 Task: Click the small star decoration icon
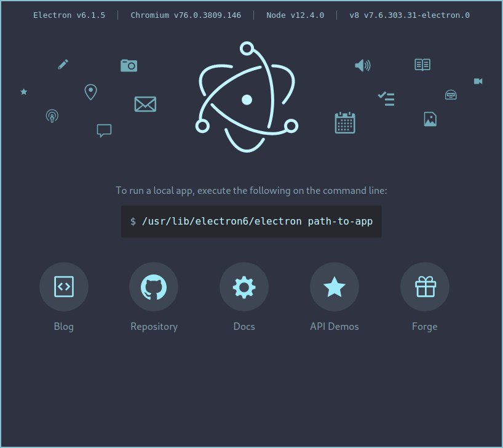[x=24, y=92]
